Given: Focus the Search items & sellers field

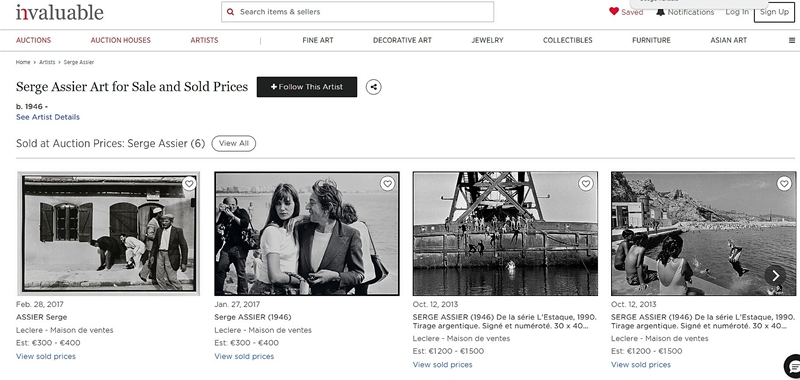Looking at the screenshot, I should pos(357,12).
